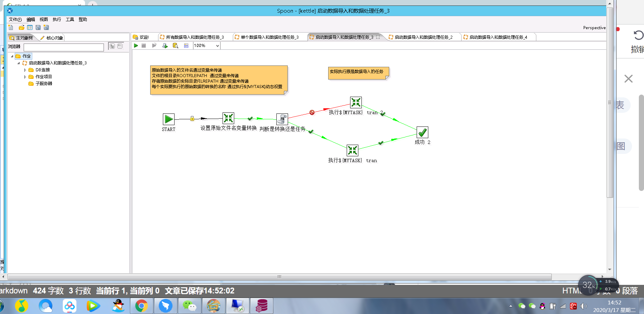Collapse all tree nodes icon in browser panel
The width and height of the screenshot is (644, 314).
click(120, 46)
